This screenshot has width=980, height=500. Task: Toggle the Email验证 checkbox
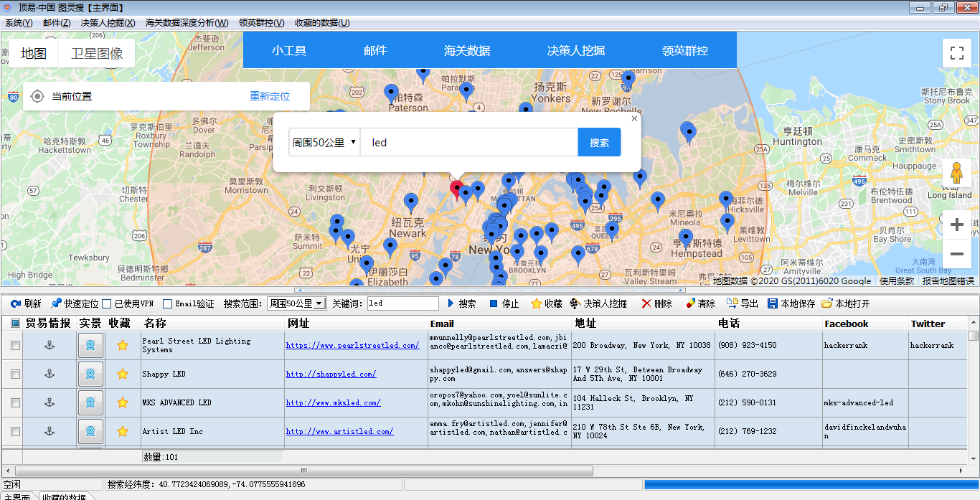coord(167,304)
